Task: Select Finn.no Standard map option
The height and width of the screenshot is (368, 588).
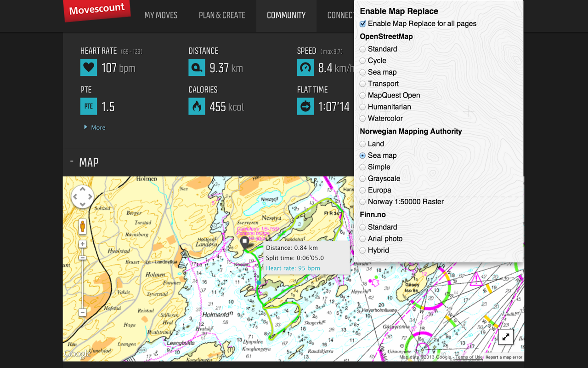Action: coord(363,227)
